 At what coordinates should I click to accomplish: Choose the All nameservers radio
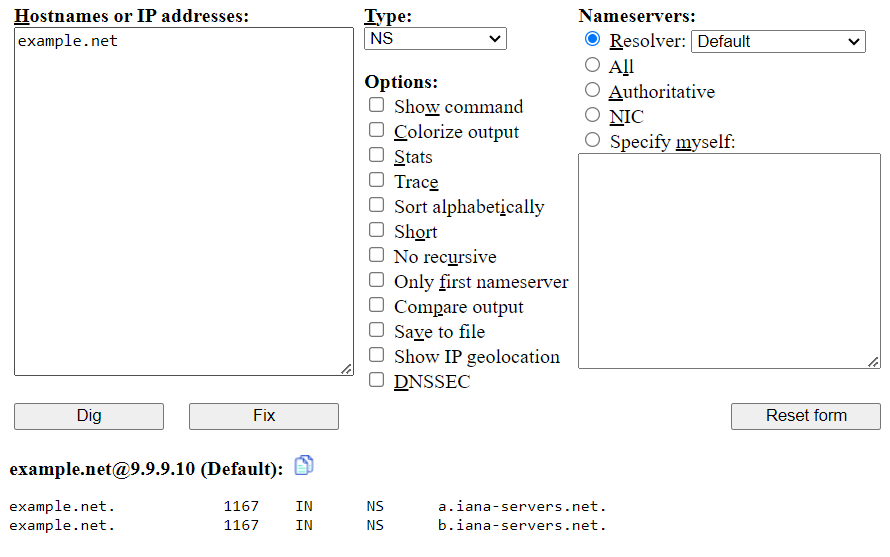point(593,65)
